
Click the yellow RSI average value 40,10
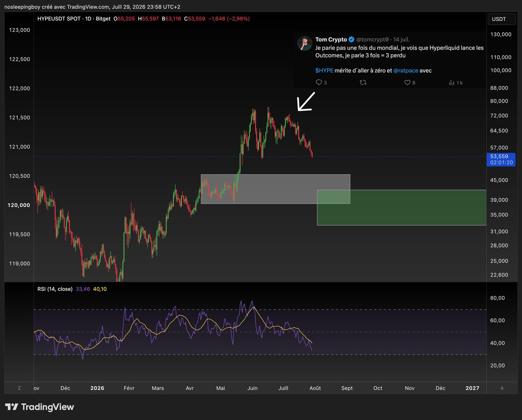tap(100, 288)
